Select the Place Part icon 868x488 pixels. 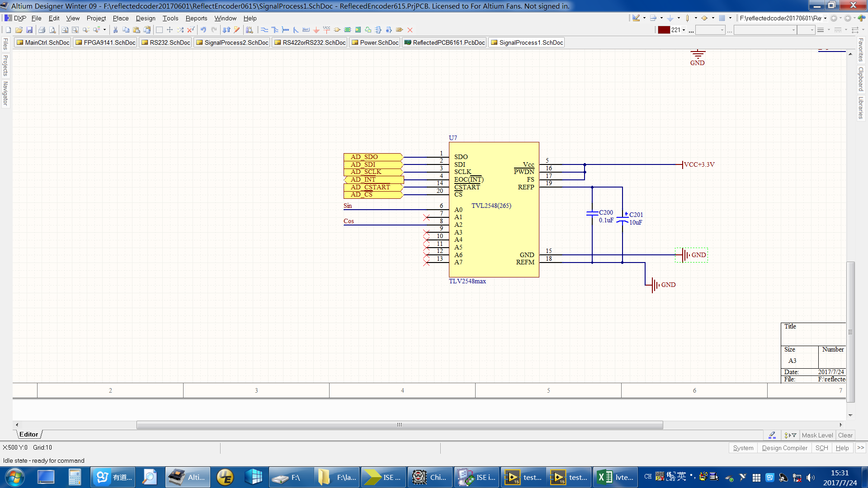pyautogui.click(x=337, y=30)
